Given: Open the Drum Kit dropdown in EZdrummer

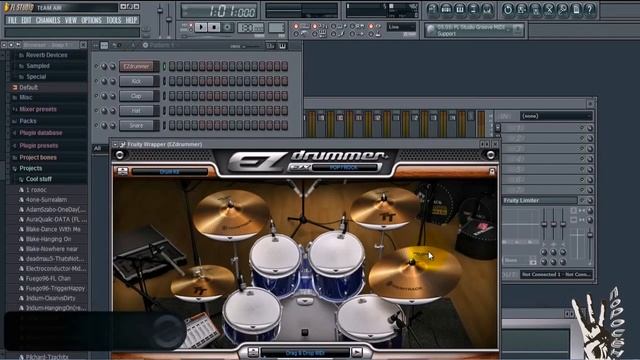Looking at the screenshot, I should click(169, 172).
